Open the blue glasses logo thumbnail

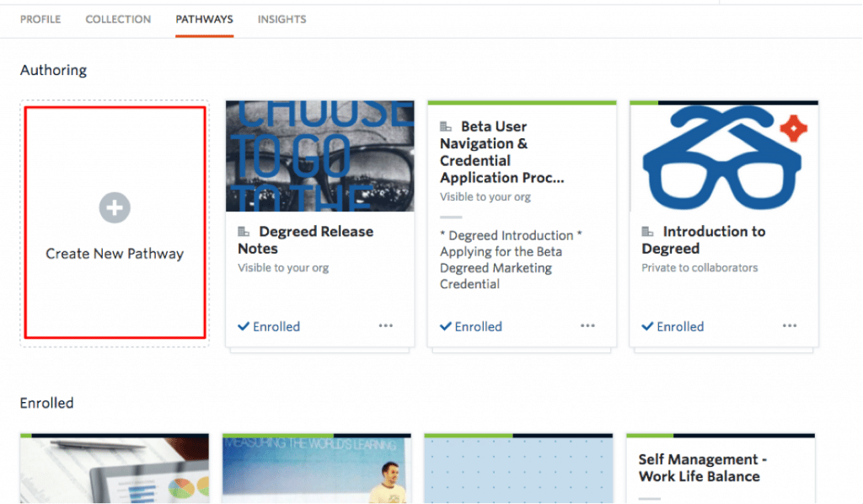pos(724,158)
